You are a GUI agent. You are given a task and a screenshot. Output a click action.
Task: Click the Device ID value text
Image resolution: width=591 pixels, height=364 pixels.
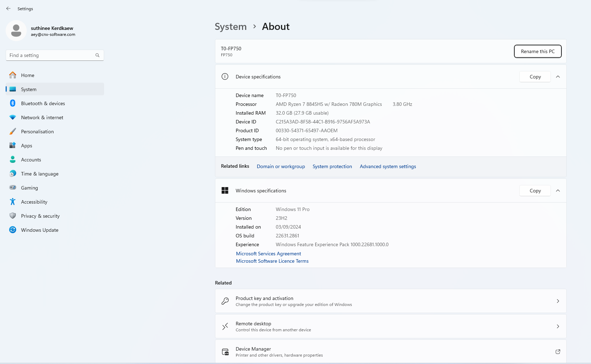pyautogui.click(x=323, y=122)
